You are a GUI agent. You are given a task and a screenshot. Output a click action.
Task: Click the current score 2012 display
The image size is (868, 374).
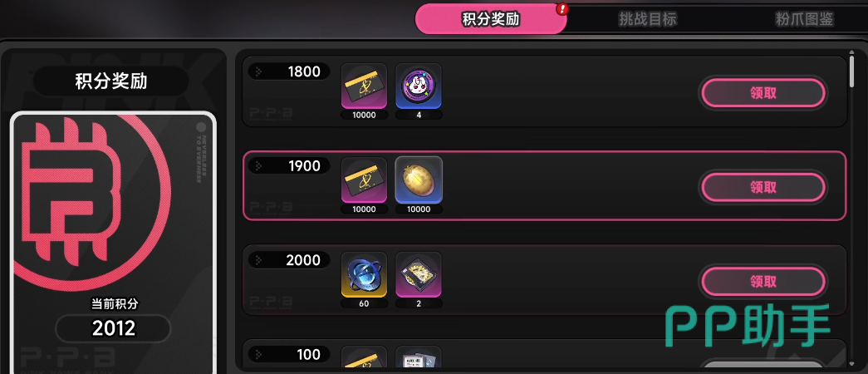[114, 329]
